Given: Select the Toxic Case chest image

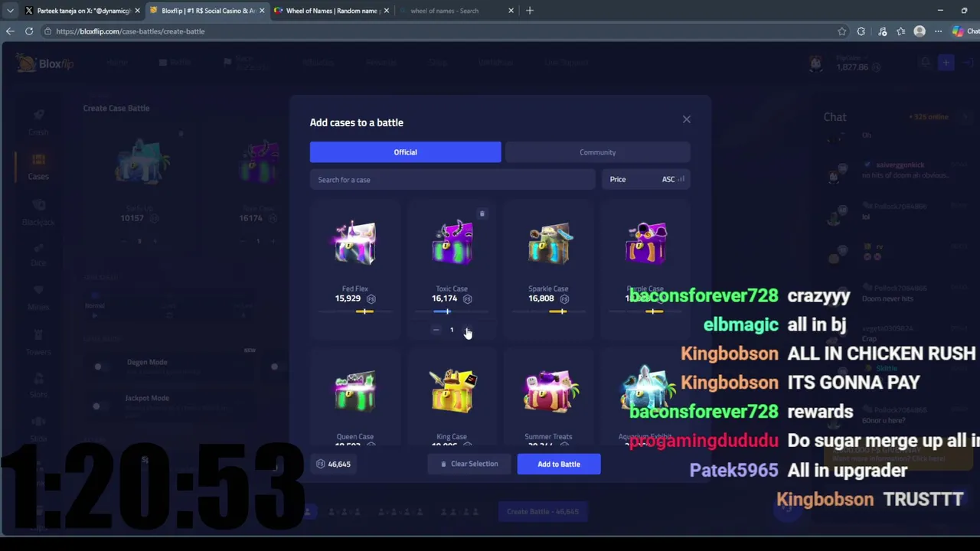Looking at the screenshot, I should pyautogui.click(x=452, y=243).
